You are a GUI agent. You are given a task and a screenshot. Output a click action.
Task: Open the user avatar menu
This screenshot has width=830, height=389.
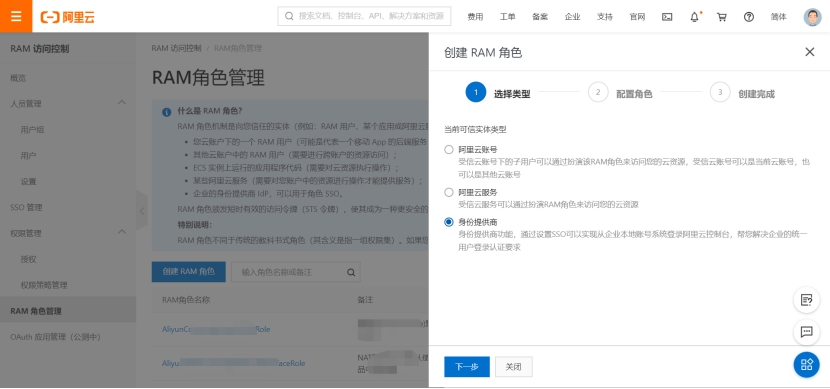pyautogui.click(x=813, y=17)
